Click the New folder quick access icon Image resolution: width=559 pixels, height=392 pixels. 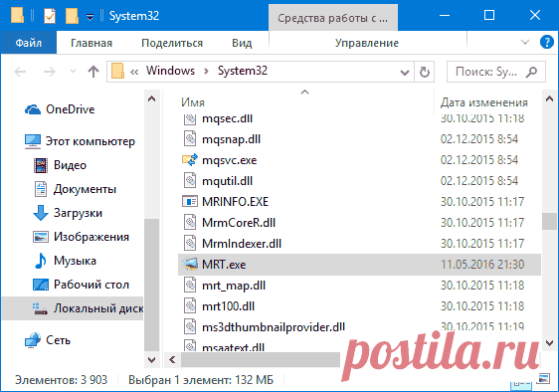(x=72, y=16)
